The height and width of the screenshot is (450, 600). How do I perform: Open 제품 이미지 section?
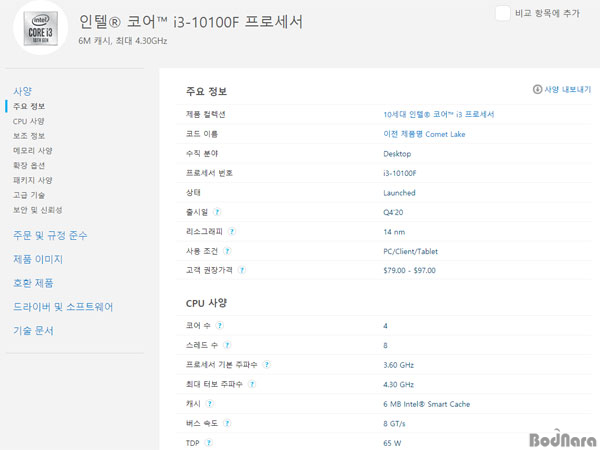pos(38,259)
